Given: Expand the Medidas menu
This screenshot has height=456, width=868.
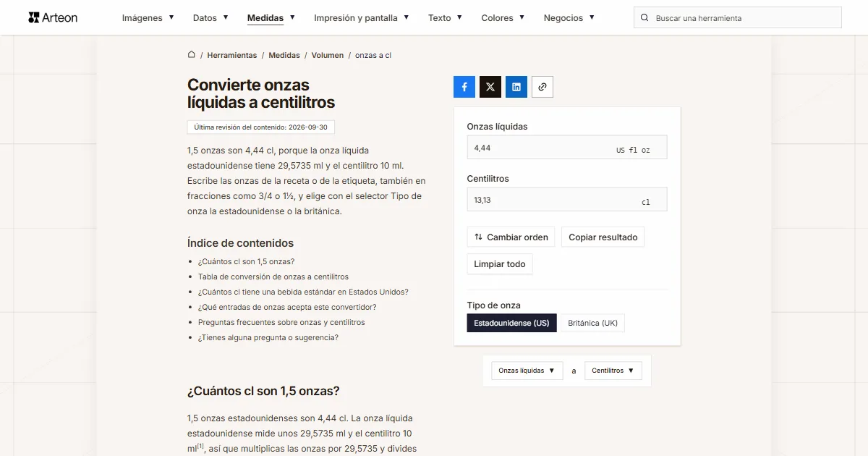Looking at the screenshot, I should [271, 18].
